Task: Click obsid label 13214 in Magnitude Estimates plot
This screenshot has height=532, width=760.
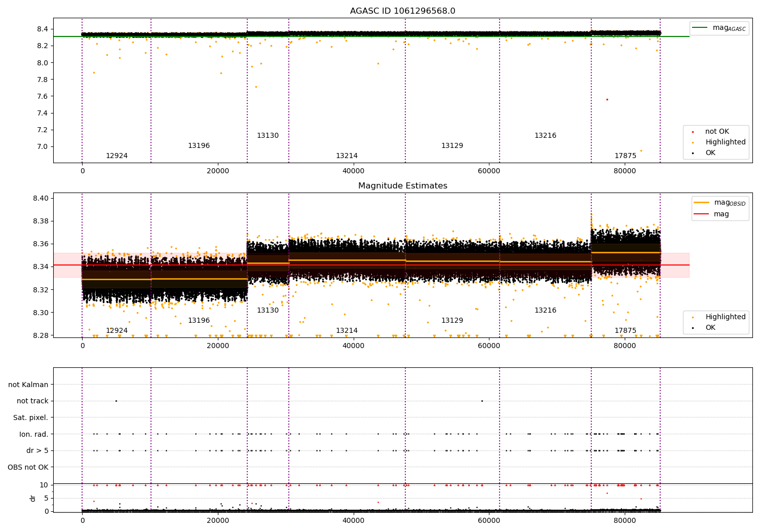Action: [x=347, y=331]
